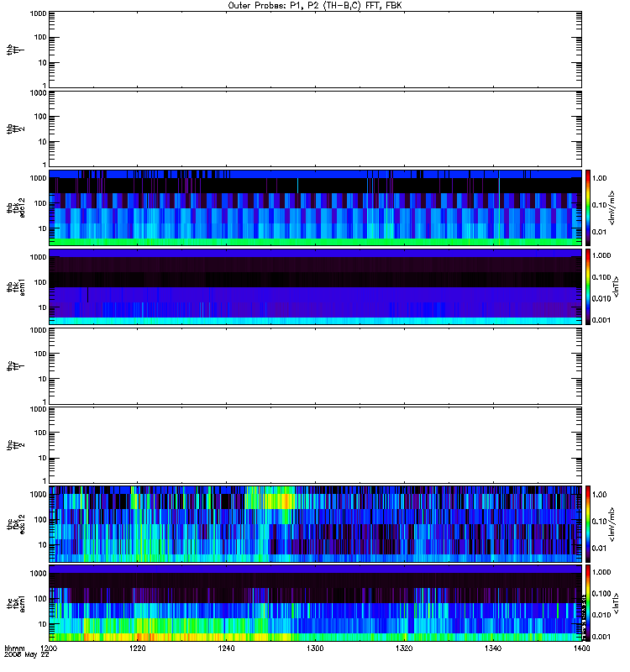Click '0.001' on the thc scm1 color scale
630x672 pixels.
click(601, 637)
